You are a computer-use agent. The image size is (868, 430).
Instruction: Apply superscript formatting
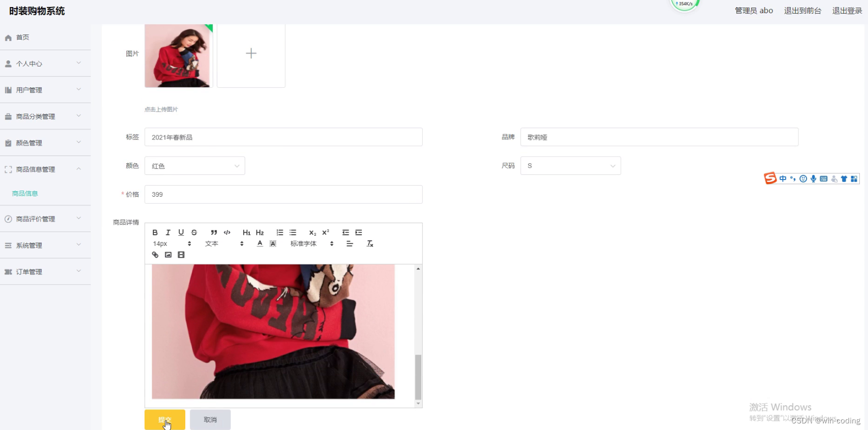[326, 232]
